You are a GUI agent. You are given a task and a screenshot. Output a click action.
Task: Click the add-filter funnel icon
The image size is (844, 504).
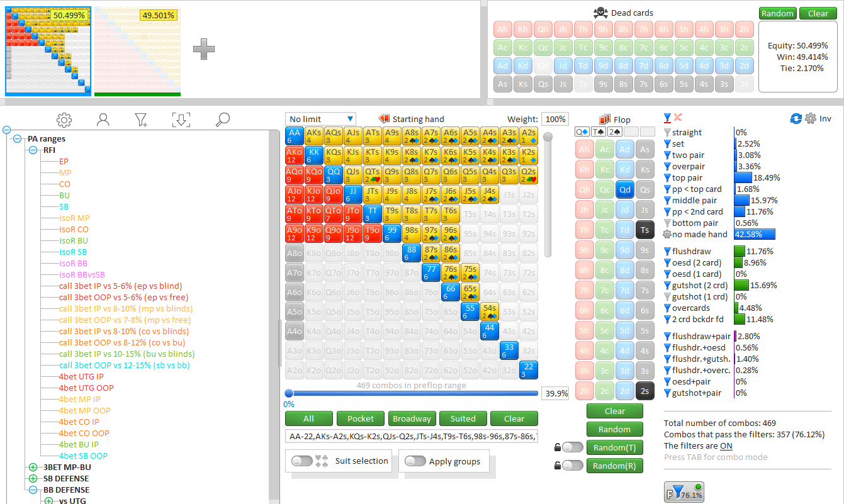pos(142,120)
